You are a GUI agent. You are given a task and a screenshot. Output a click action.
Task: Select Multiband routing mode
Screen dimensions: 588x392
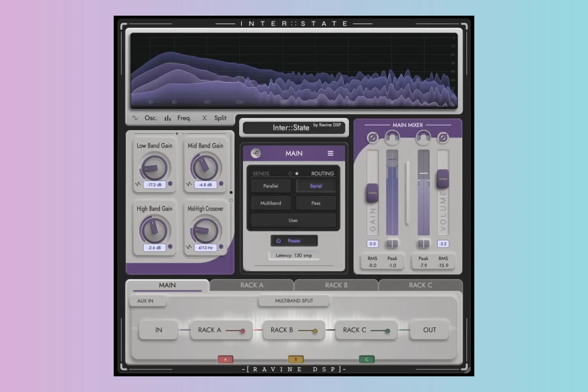(x=270, y=203)
